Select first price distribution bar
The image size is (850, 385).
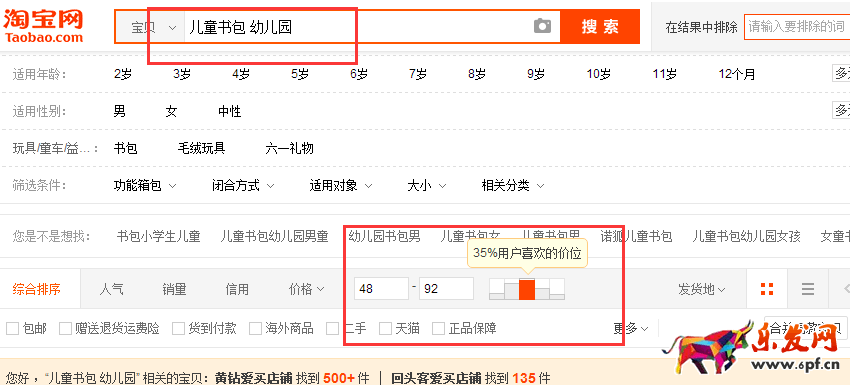[x=497, y=289]
